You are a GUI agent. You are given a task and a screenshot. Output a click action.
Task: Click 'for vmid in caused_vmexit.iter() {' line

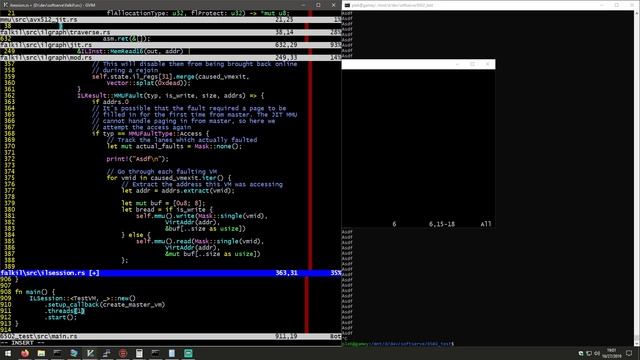pyautogui.click(x=169, y=178)
